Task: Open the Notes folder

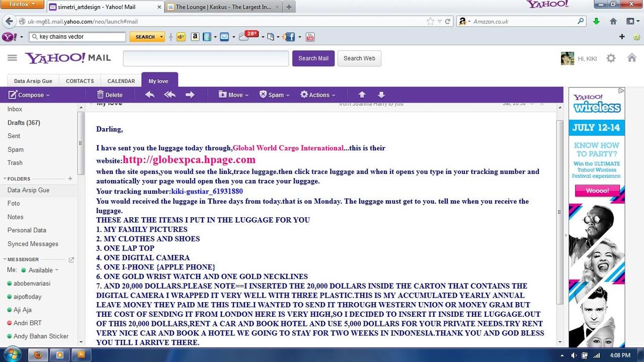Action: pos(15,217)
